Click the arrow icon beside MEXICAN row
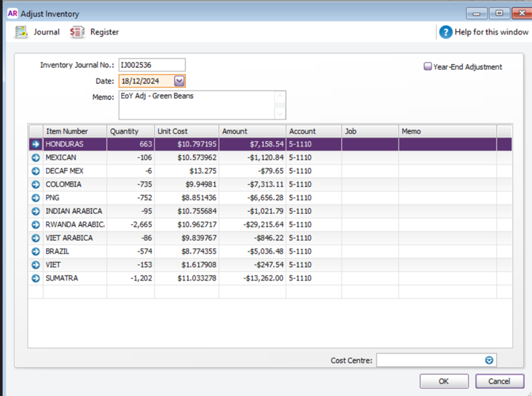Screen dimensions: 532x396 pos(35,158)
